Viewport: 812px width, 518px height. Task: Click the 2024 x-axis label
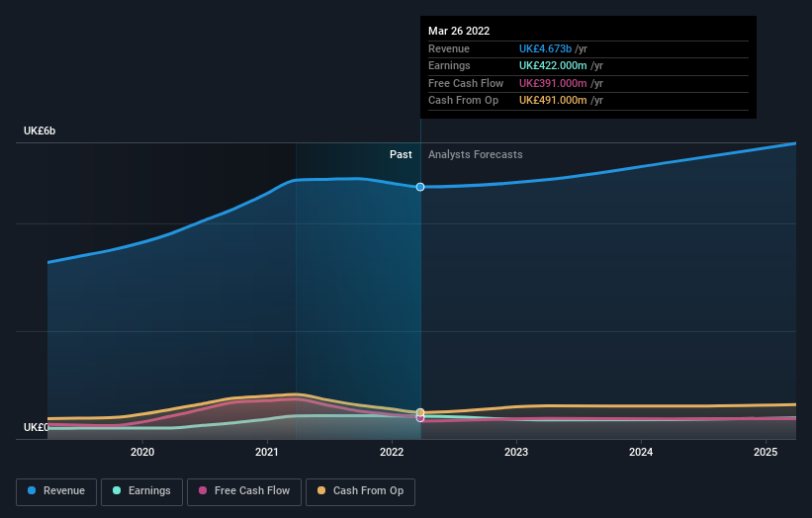pos(641,452)
